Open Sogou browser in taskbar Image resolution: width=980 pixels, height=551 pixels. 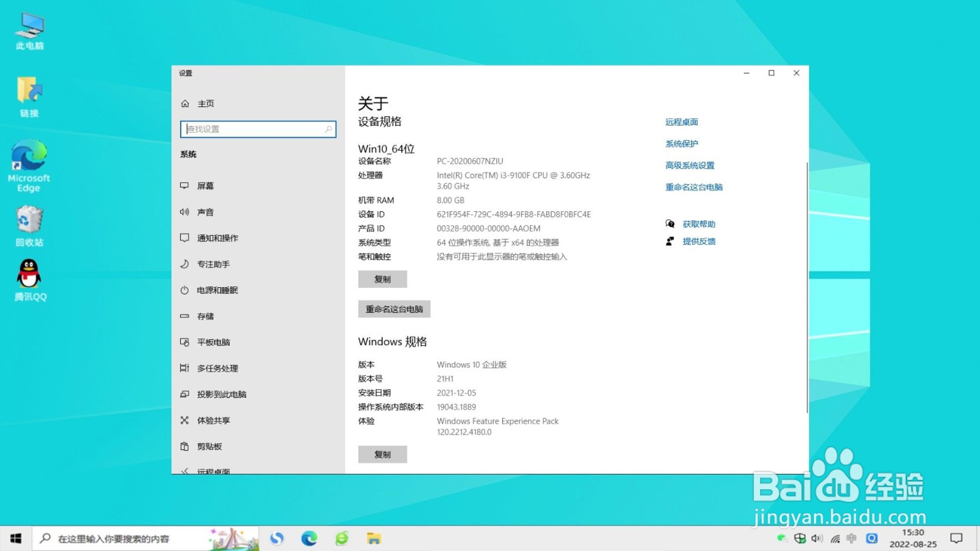277,539
